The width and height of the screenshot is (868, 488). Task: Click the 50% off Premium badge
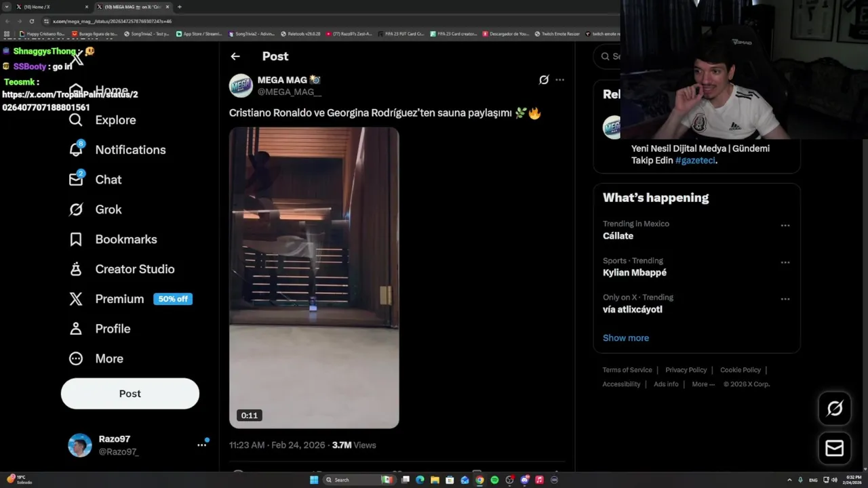pyautogui.click(x=173, y=299)
